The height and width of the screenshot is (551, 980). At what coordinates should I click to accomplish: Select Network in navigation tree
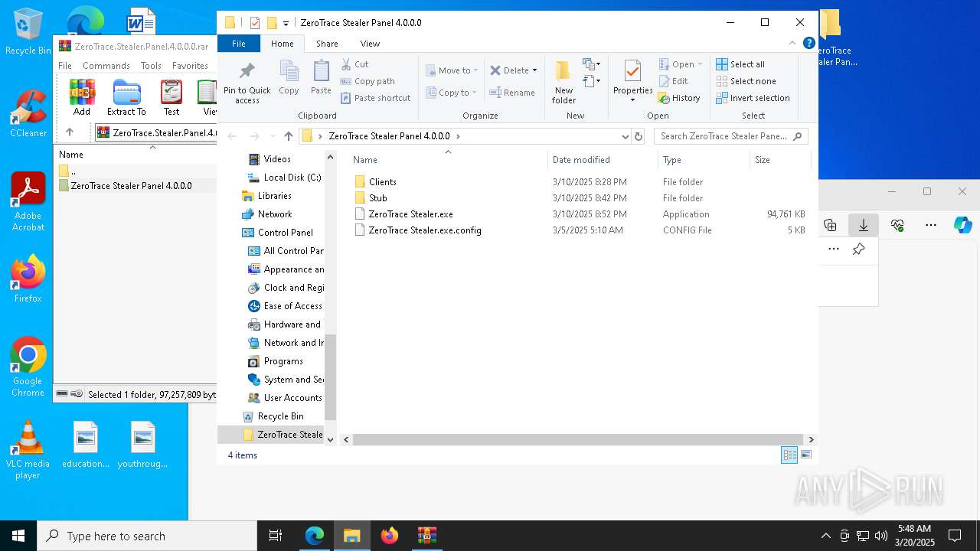click(x=275, y=214)
